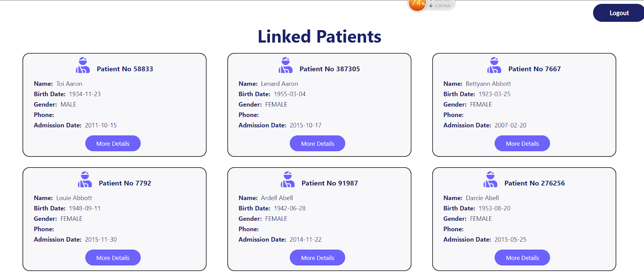Click patient icon for Patient No 7792

[x=85, y=179]
